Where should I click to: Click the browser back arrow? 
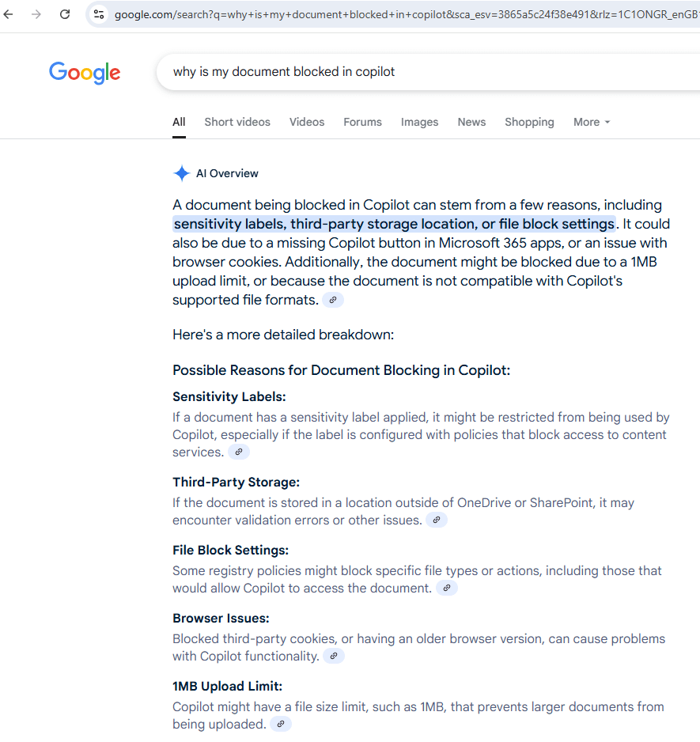click(9, 14)
